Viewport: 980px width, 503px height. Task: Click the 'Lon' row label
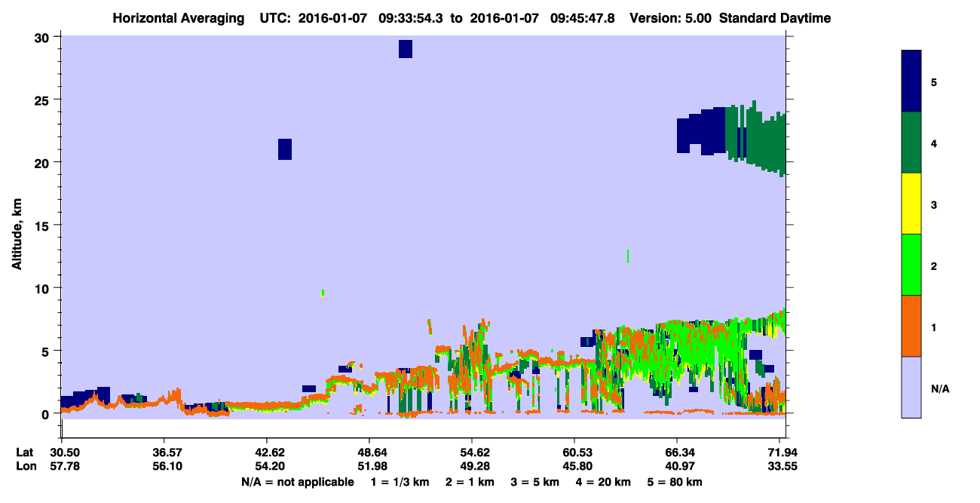coord(25,466)
